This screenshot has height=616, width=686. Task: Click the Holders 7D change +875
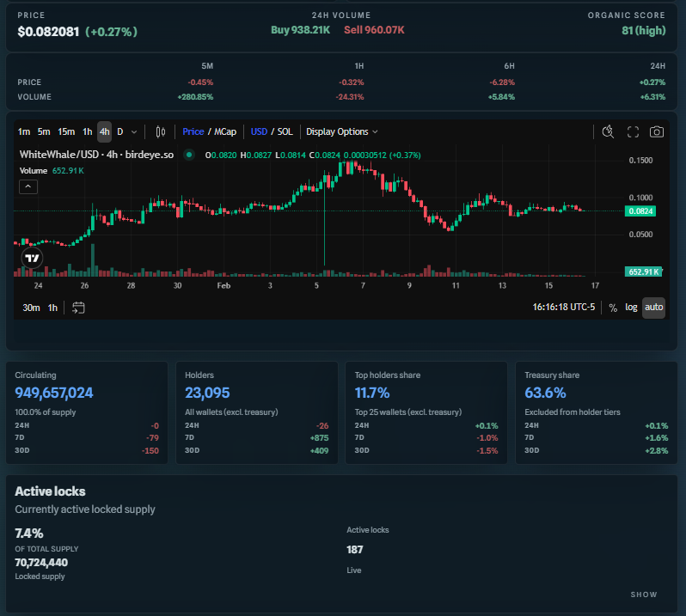click(319, 438)
